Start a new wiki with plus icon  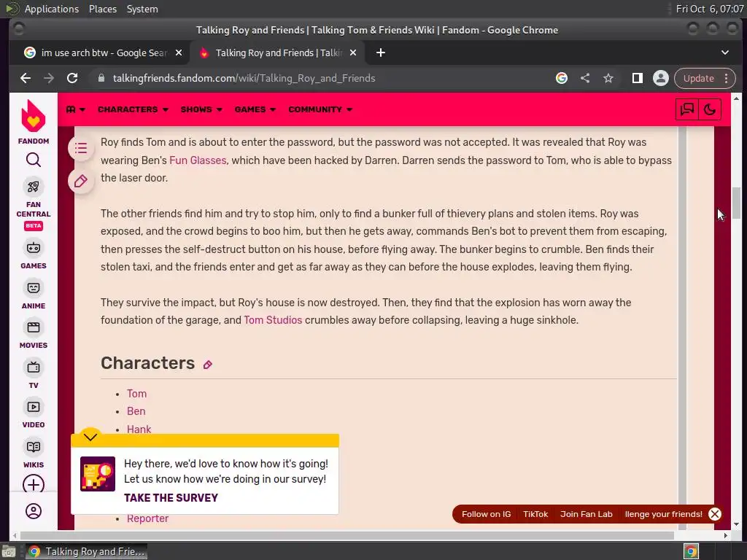[34, 484]
